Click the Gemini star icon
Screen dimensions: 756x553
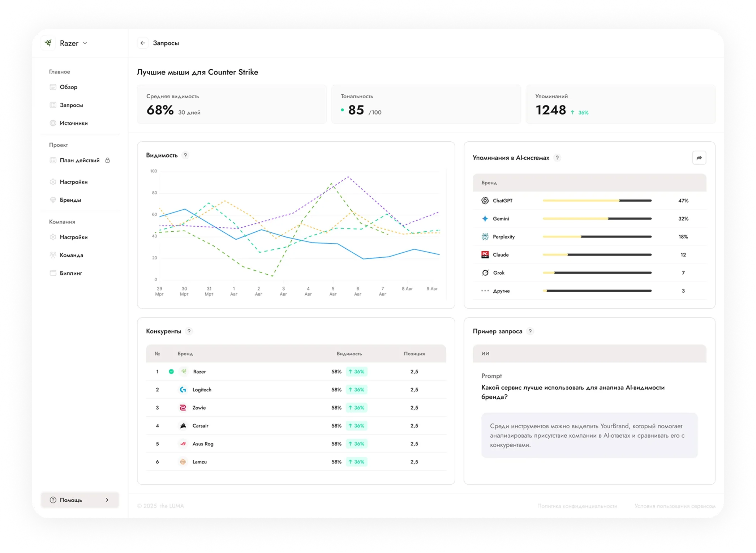[485, 219]
